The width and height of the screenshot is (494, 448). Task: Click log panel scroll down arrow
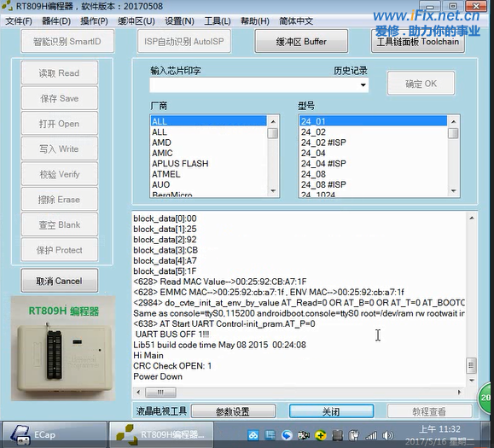[472, 381]
